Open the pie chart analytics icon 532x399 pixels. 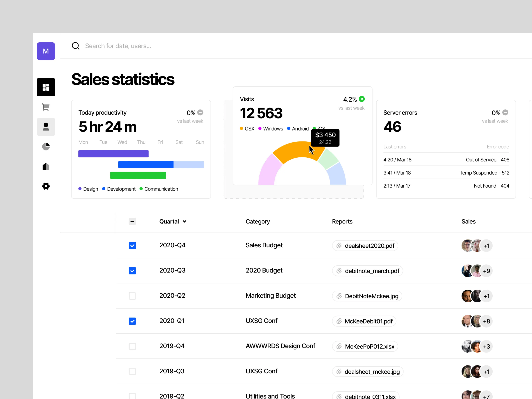pos(46,146)
